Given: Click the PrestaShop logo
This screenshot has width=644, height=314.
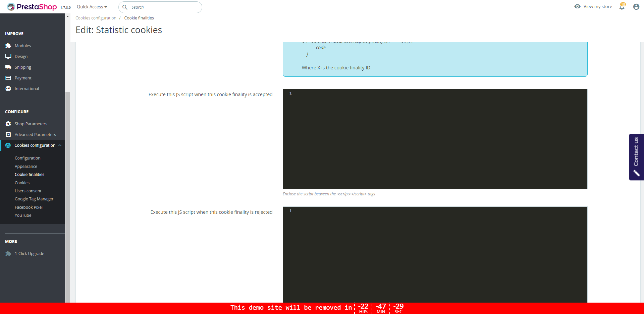Looking at the screenshot, I should [32, 7].
